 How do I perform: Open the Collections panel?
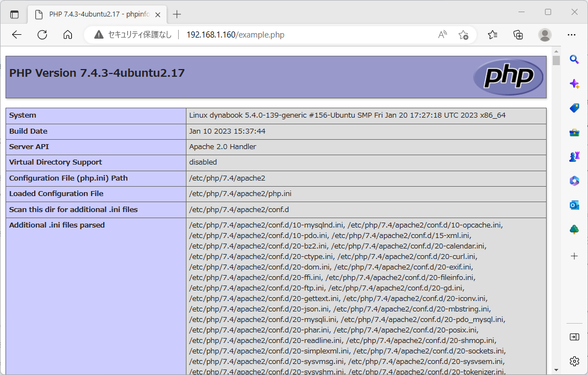coord(518,35)
